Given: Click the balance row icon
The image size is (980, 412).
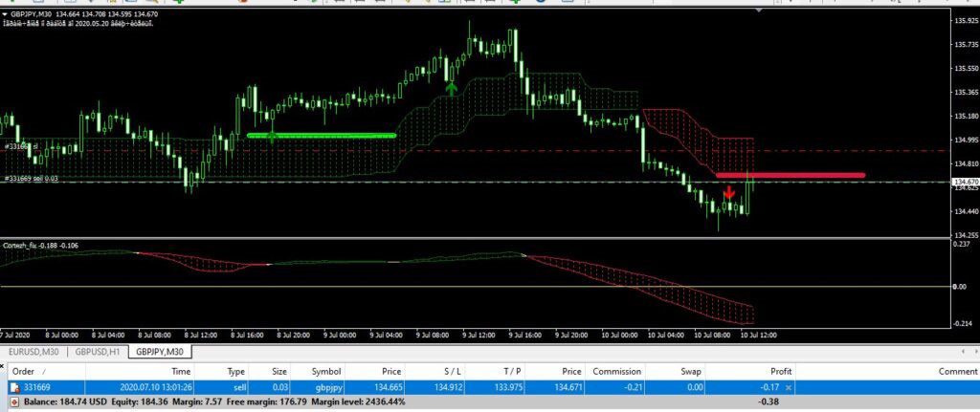Looking at the screenshot, I should tap(15, 402).
